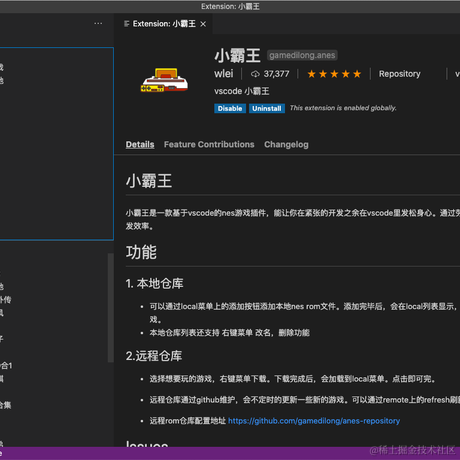Image resolution: width=460 pixels, height=460 pixels.
Task: Click the 2.远程仓库 heading
Action: pos(154,356)
